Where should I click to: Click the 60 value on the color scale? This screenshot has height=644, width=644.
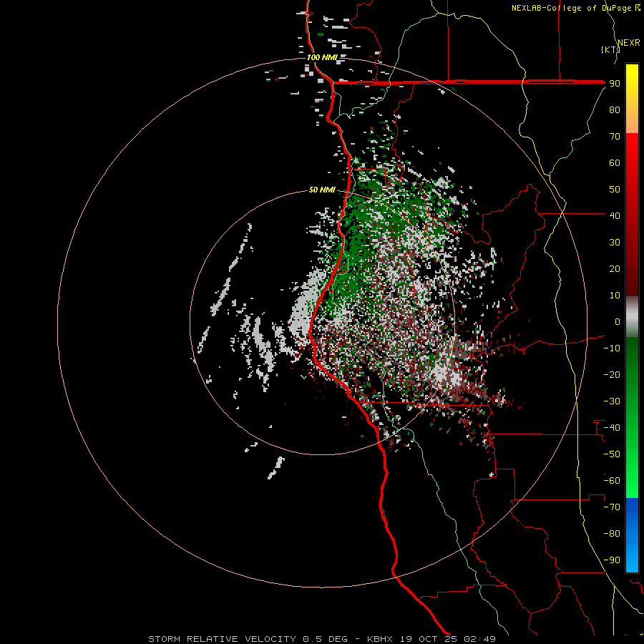click(615, 162)
